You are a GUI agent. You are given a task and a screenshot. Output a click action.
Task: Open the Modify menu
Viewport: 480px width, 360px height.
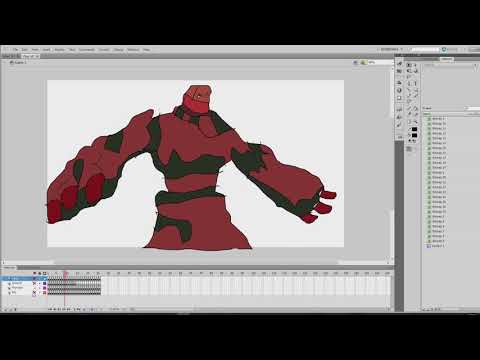pyautogui.click(x=60, y=49)
